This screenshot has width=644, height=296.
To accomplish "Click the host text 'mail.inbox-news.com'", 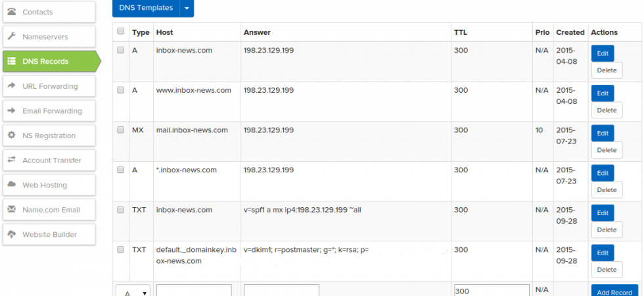I will [x=192, y=130].
